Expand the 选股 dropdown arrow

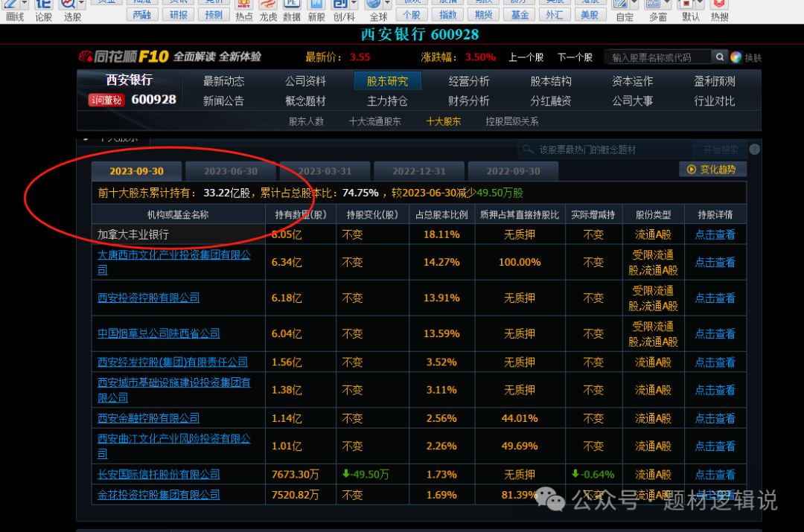tap(80, 4)
